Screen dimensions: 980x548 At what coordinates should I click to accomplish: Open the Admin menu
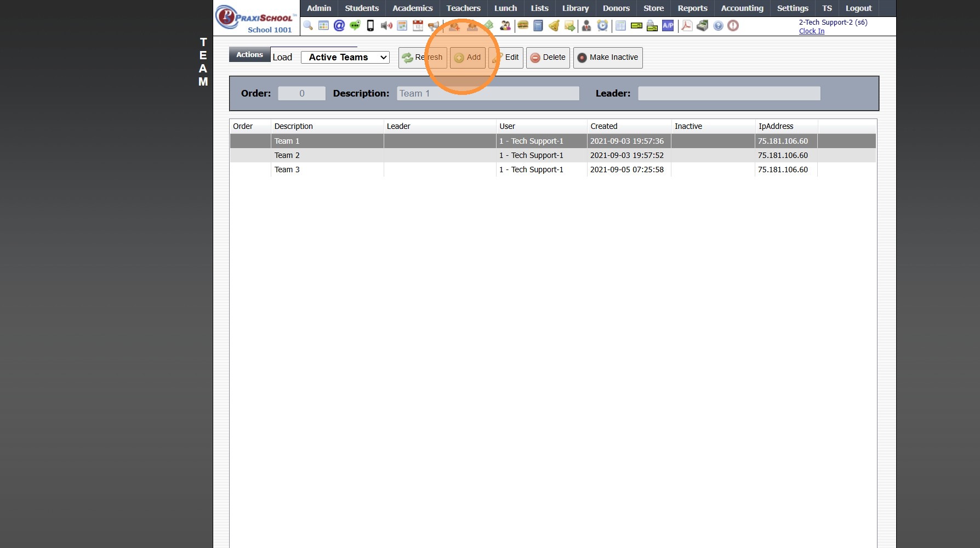click(319, 8)
